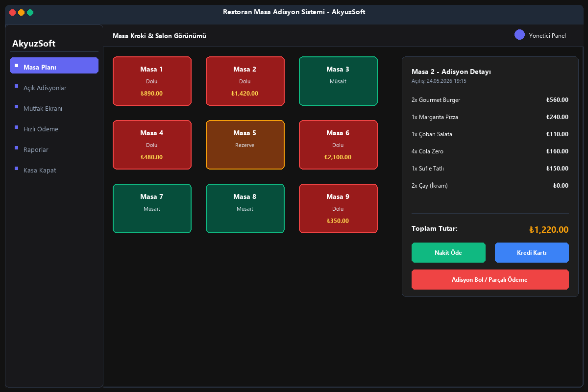
Task: Click the Yönetici Panel avatar circle
Action: coord(519,35)
